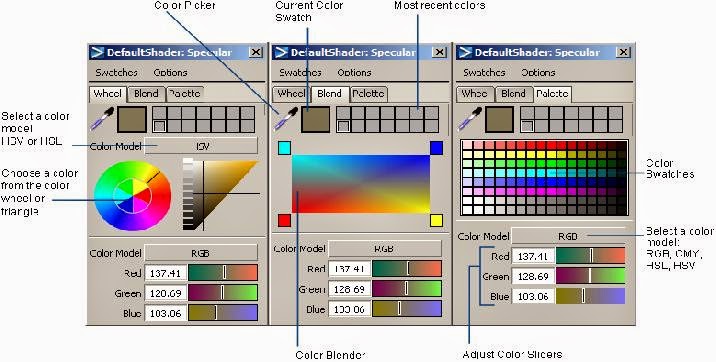Open the Swatches menu in the right window

484,72
